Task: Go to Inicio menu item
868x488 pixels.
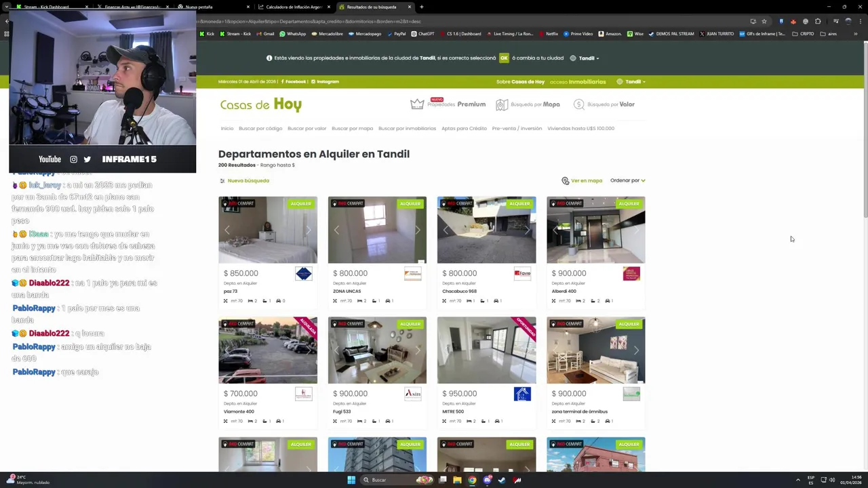Action: coord(227,129)
